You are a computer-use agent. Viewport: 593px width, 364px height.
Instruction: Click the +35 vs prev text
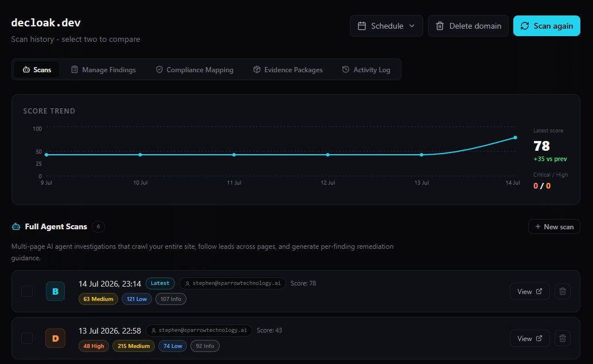coord(550,159)
